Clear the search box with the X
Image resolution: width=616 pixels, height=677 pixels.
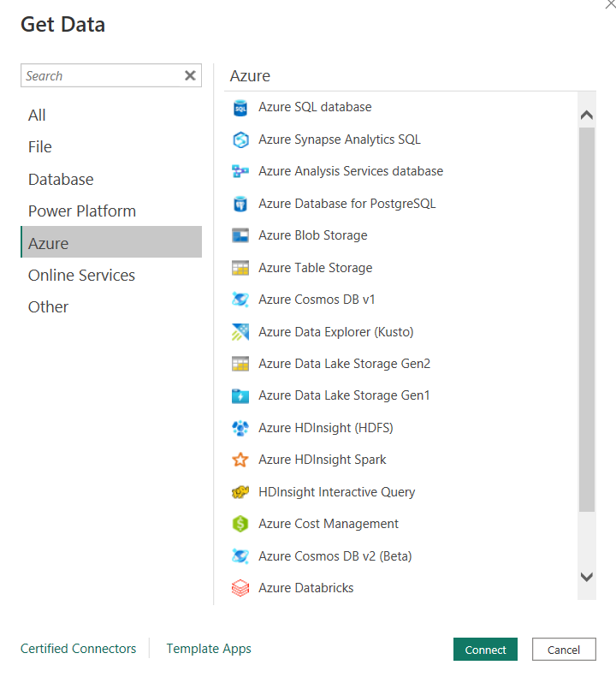pos(190,76)
